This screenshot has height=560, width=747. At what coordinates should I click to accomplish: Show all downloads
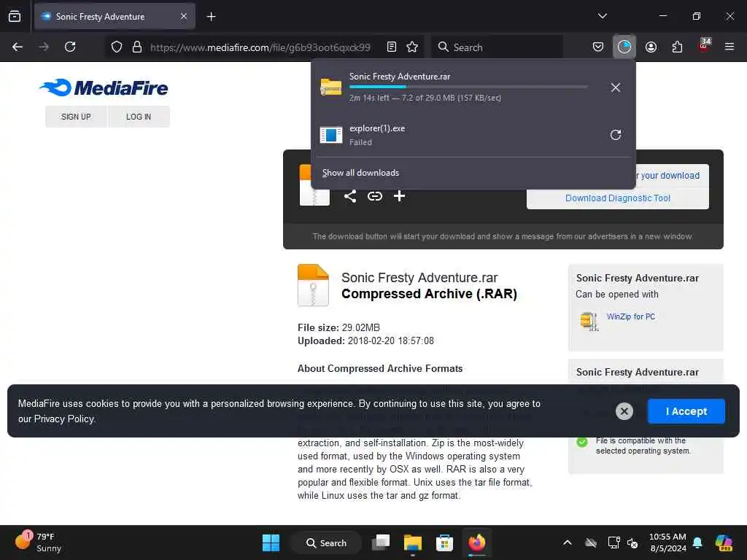coord(360,173)
